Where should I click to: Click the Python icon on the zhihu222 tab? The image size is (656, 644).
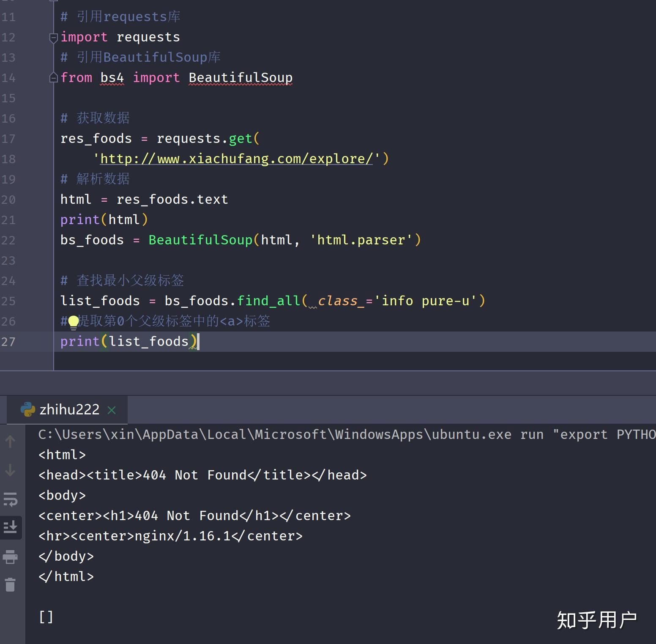(x=27, y=409)
